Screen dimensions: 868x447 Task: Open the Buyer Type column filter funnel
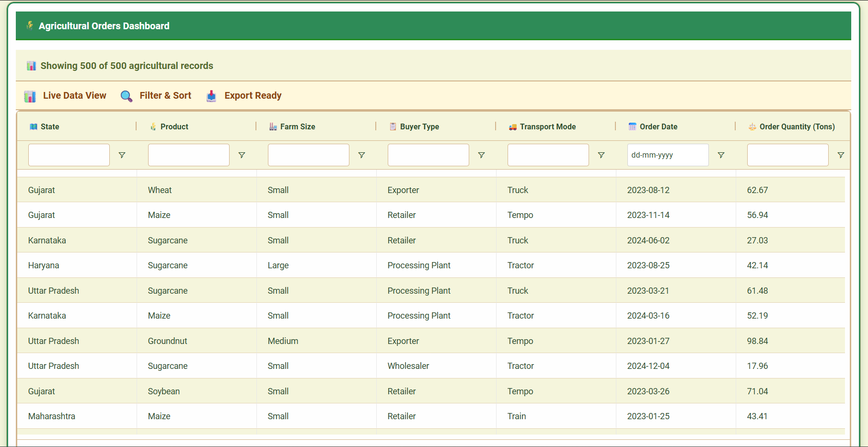coord(482,155)
